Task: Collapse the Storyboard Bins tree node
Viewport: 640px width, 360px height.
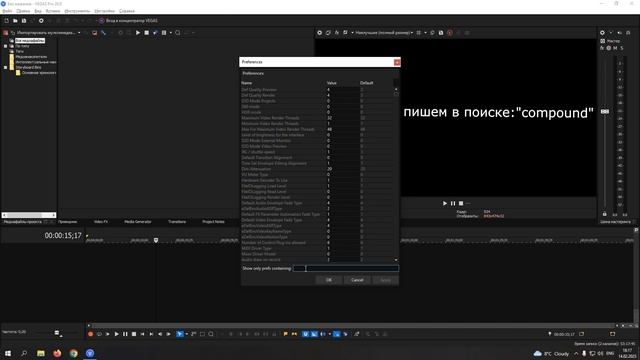Action: click(x=6, y=67)
